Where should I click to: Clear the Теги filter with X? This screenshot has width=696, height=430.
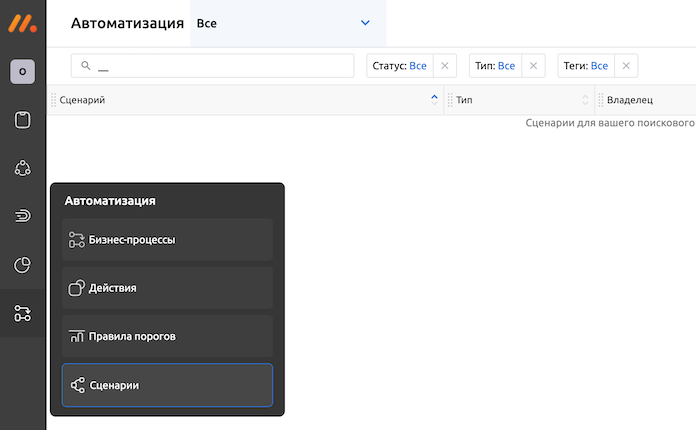(626, 66)
